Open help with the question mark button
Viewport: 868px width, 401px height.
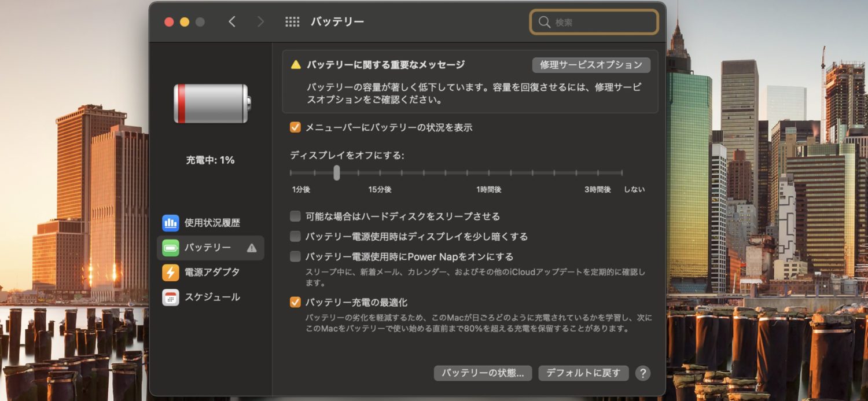[642, 373]
